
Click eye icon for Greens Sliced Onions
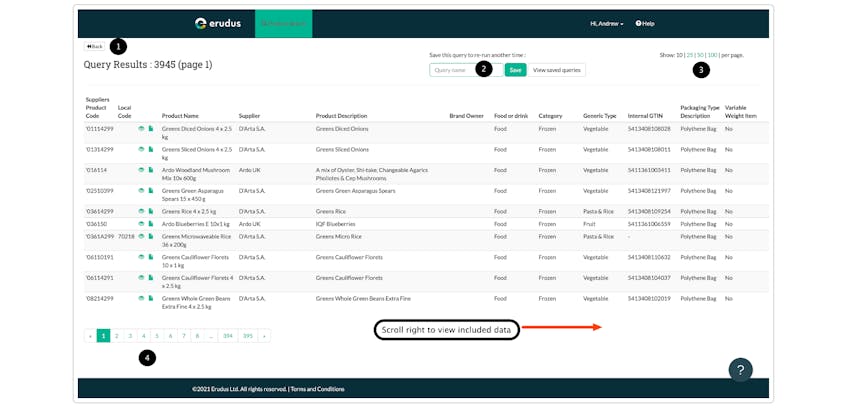pos(141,149)
